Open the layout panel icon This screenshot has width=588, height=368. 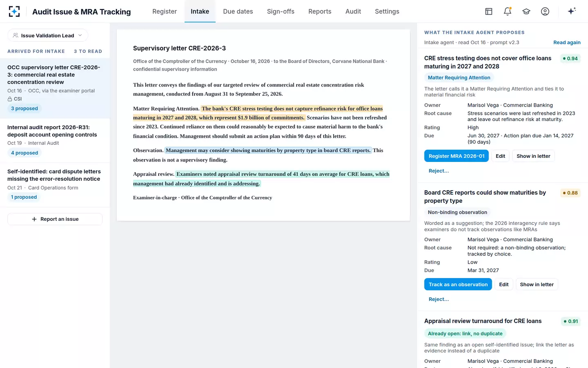[x=489, y=11]
